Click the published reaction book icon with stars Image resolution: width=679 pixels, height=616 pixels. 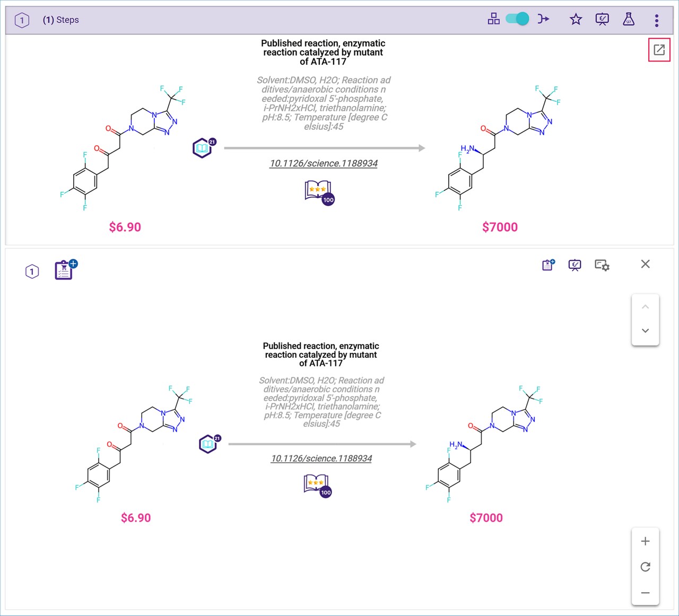click(319, 191)
